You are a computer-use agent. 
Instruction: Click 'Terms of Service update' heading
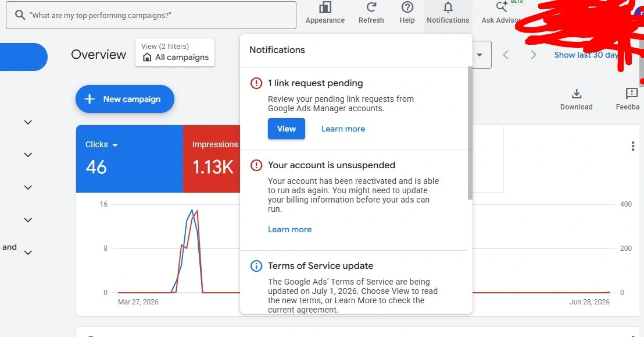[320, 266]
